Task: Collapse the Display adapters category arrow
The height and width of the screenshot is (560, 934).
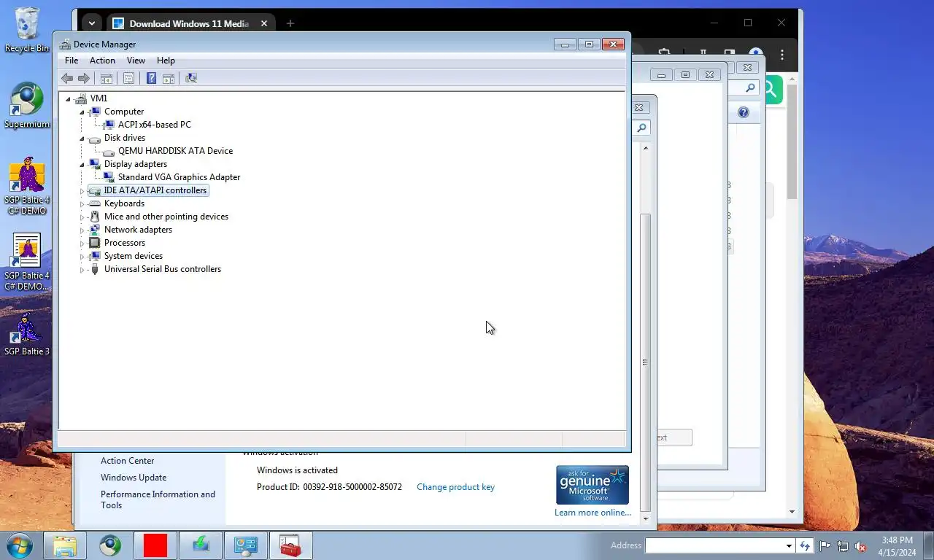Action: point(82,165)
